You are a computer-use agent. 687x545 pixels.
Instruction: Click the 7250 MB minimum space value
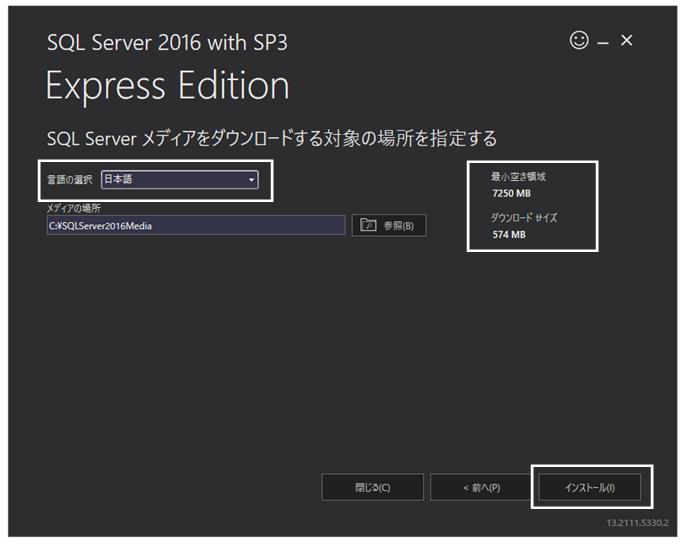(511, 193)
